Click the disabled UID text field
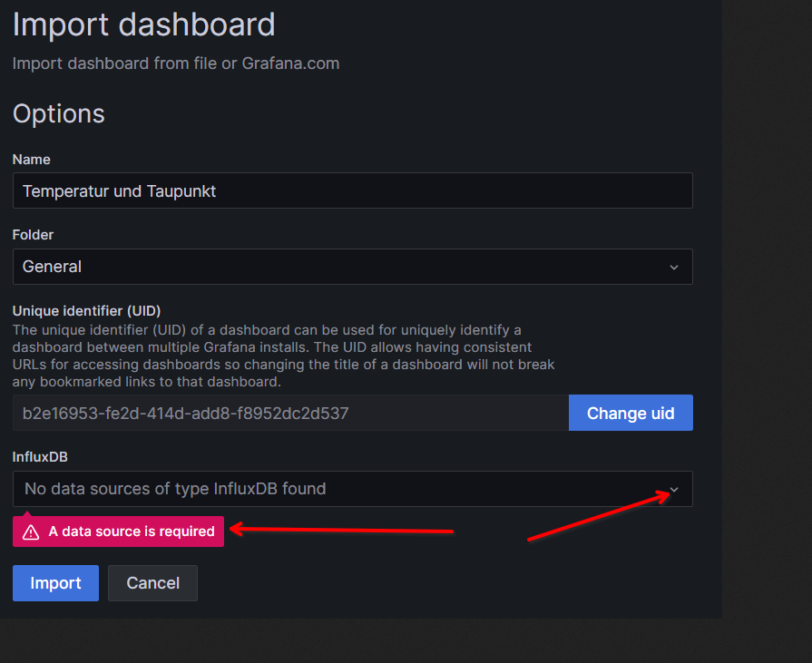Viewport: 812px width, 663px height. tap(290, 414)
